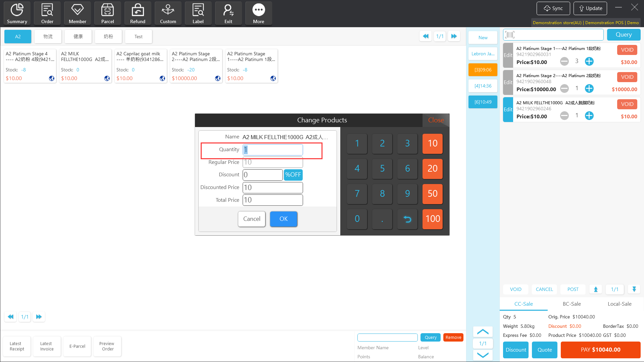
Task: Confirm changes with OK button
Action: [283, 219]
